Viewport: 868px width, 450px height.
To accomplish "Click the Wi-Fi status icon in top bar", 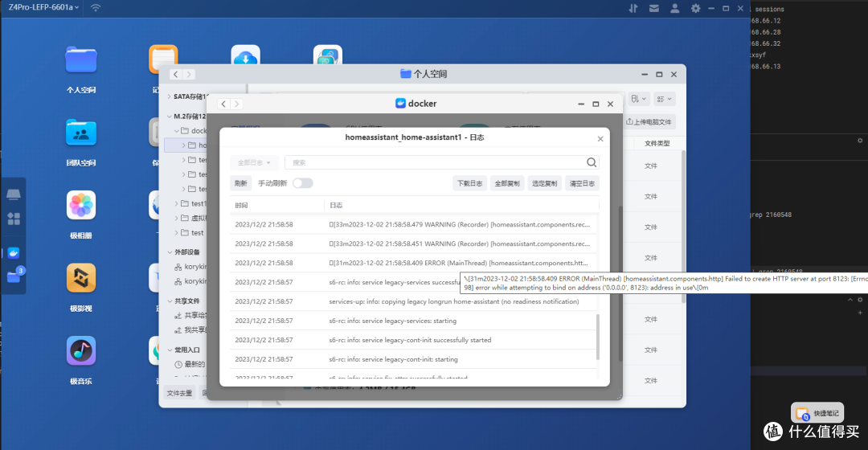I will tap(96, 8).
